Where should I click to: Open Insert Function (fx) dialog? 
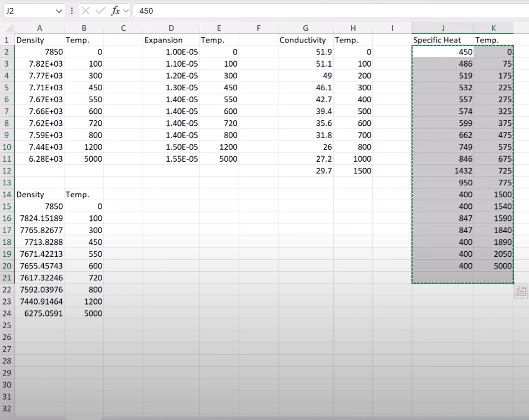[115, 11]
